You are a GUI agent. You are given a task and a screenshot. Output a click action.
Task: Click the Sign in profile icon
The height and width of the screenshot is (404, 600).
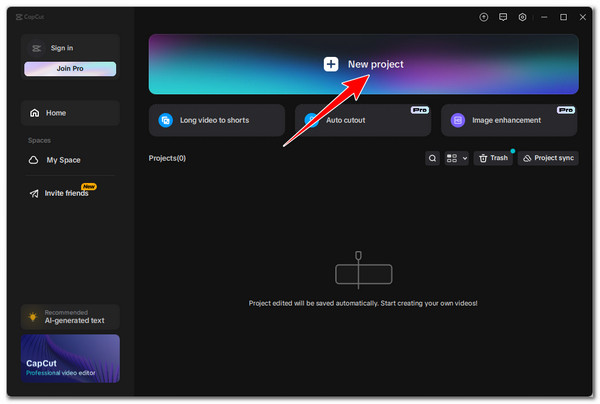coord(37,48)
